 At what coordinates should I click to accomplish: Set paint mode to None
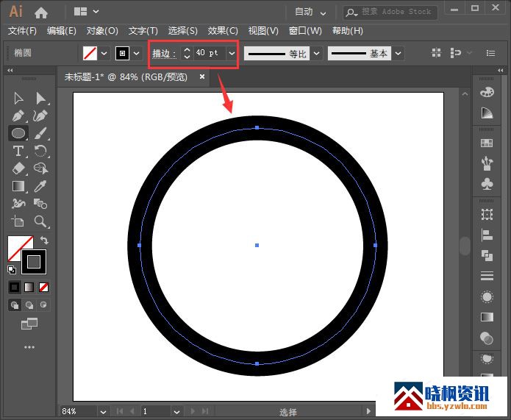(x=43, y=288)
